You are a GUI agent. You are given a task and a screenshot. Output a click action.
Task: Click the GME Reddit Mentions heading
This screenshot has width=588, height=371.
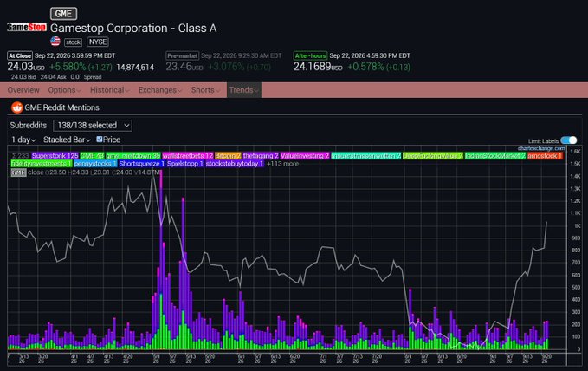[61, 107]
